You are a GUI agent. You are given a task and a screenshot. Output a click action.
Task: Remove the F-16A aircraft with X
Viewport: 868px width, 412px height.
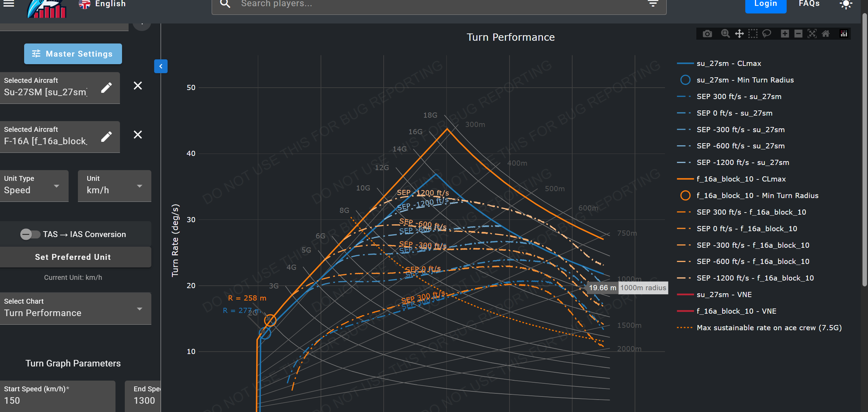(138, 135)
